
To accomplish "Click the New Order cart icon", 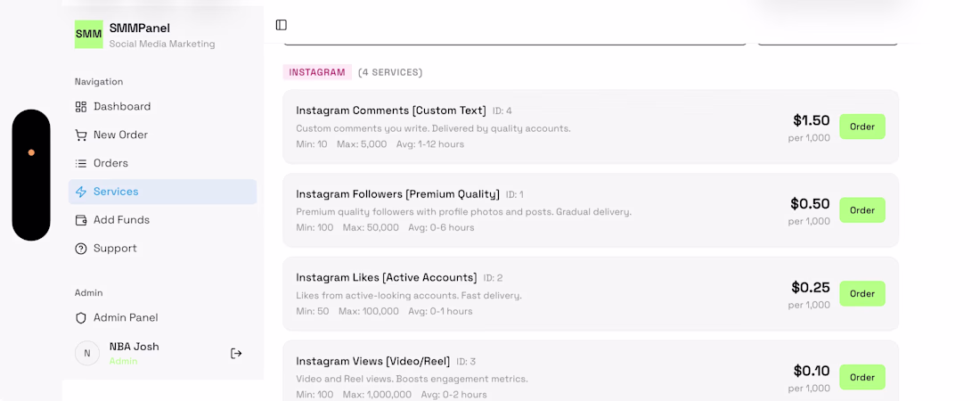I will 81,135.
